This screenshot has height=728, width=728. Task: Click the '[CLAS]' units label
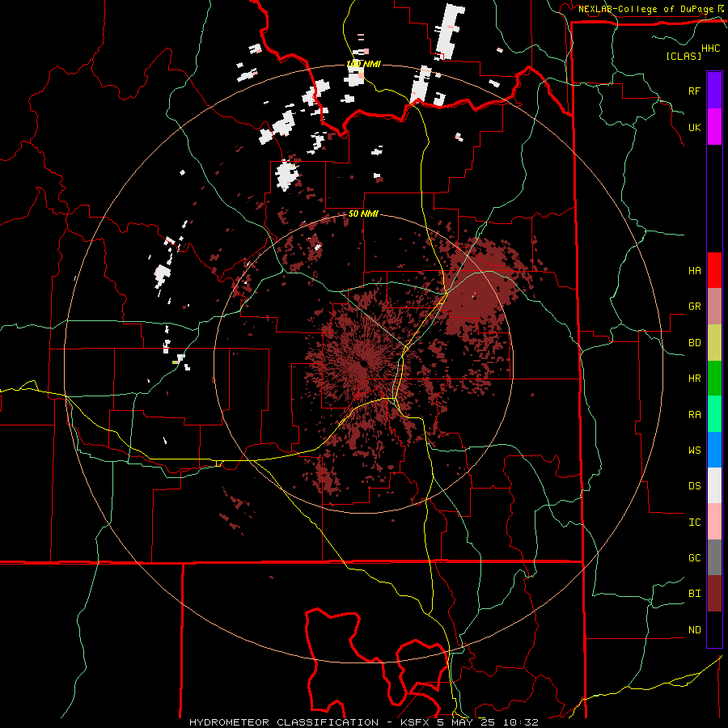(684, 56)
